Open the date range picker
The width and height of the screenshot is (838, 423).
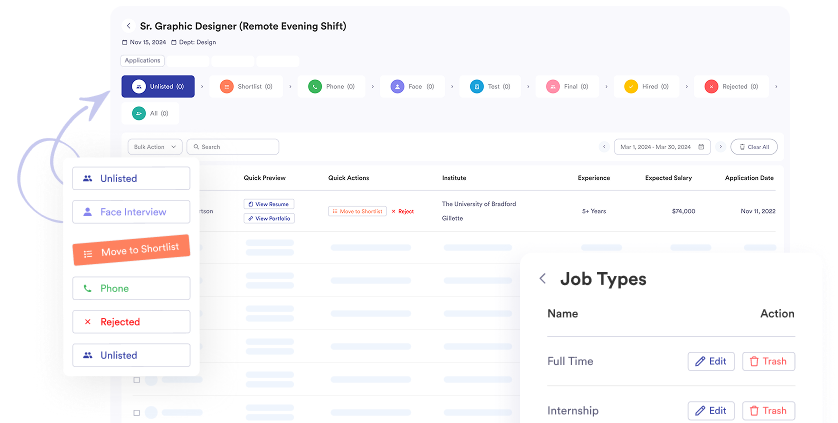pos(661,147)
